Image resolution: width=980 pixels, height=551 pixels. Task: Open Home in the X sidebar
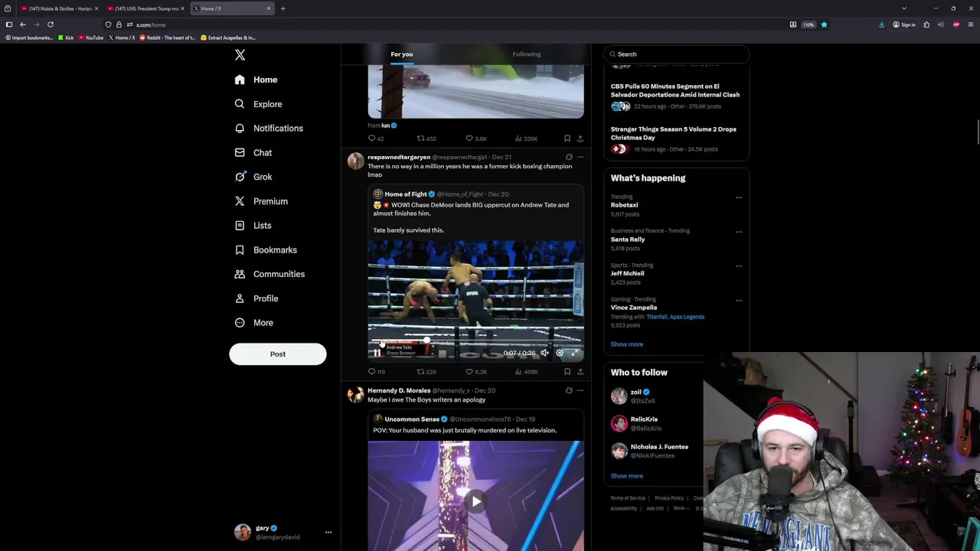click(x=256, y=80)
